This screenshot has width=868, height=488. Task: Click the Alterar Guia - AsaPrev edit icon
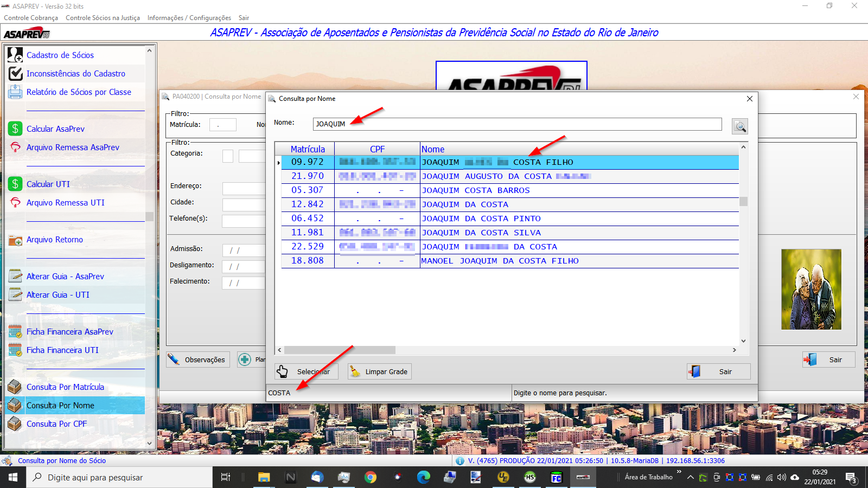coord(15,276)
